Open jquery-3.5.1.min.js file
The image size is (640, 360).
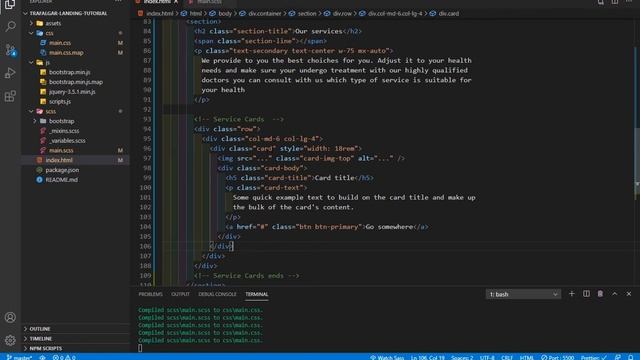point(72,92)
